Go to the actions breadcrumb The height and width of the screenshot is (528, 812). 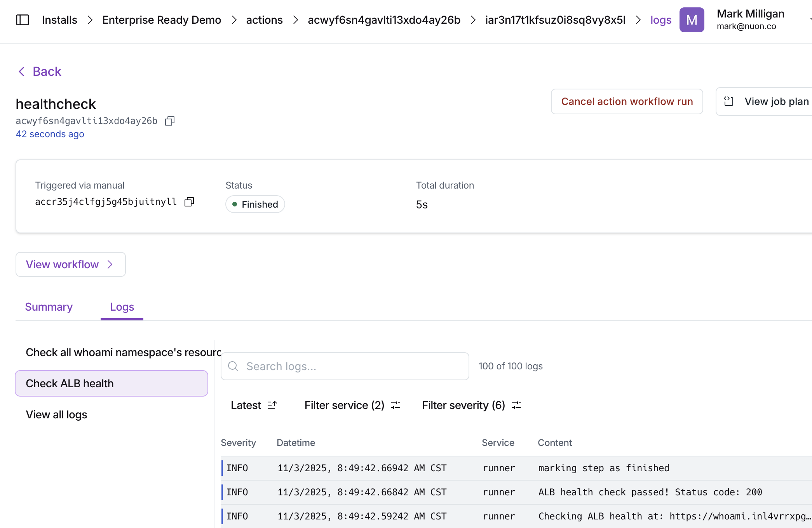(x=264, y=20)
